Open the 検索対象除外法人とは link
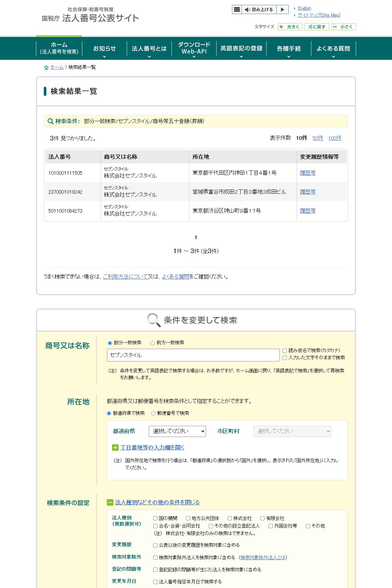392x588 pixels. coord(263,557)
